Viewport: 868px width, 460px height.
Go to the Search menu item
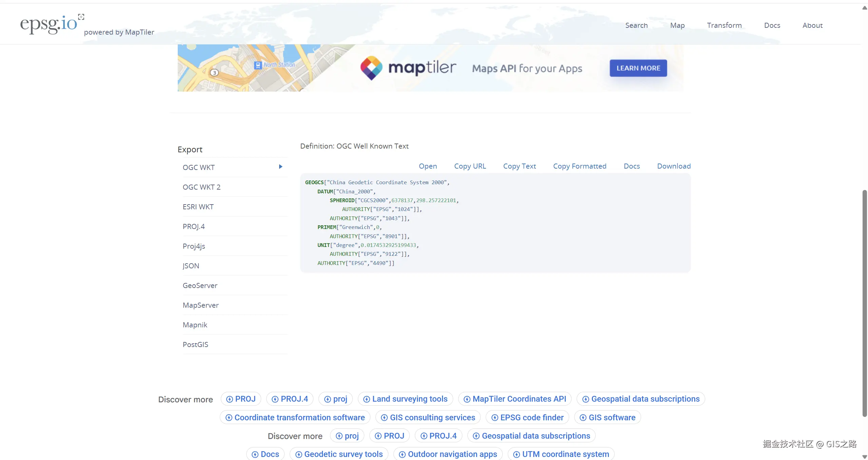636,25
